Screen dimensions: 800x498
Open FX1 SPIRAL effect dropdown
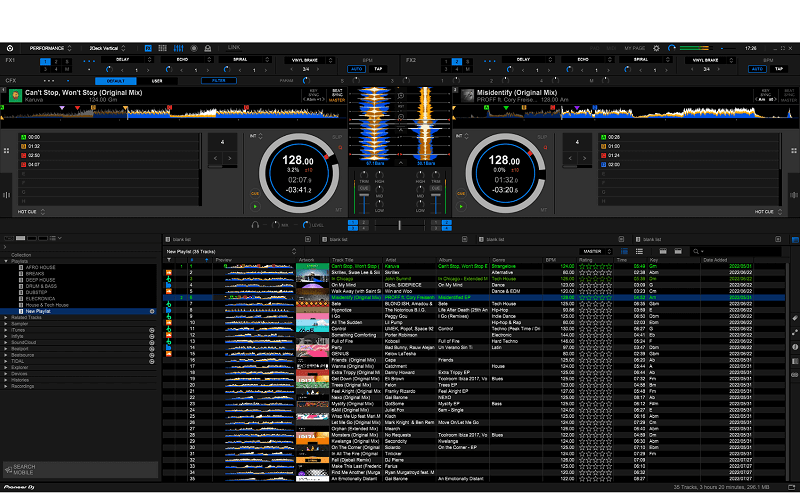pyautogui.click(x=244, y=60)
